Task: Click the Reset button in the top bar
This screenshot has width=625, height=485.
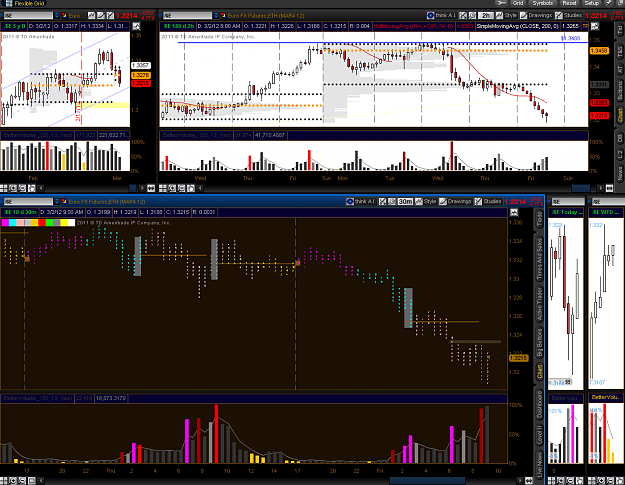Action: pos(569,3)
